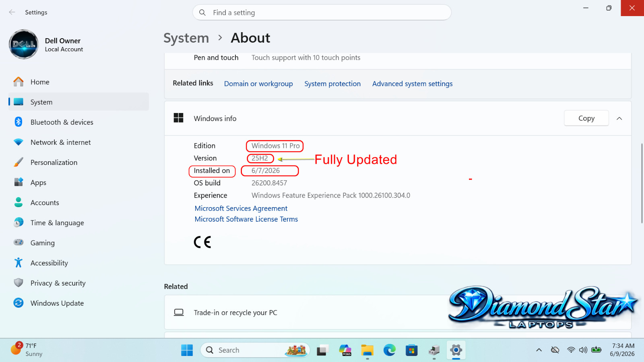Open Task View on the taskbar
This screenshot has height=362, width=644.
(x=322, y=350)
